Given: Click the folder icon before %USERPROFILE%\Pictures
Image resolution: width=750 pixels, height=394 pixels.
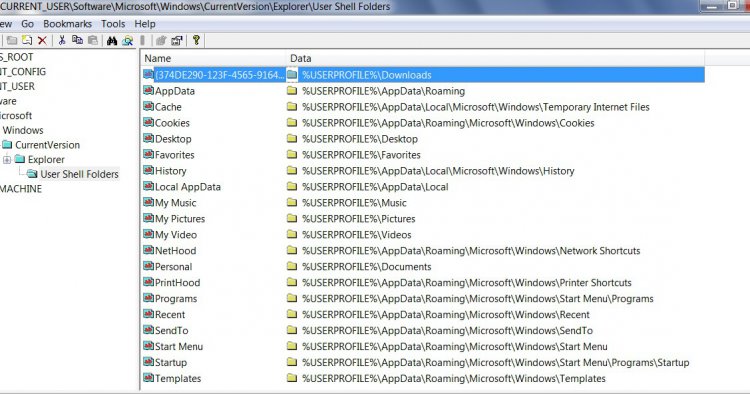Looking at the screenshot, I should pyautogui.click(x=292, y=219).
